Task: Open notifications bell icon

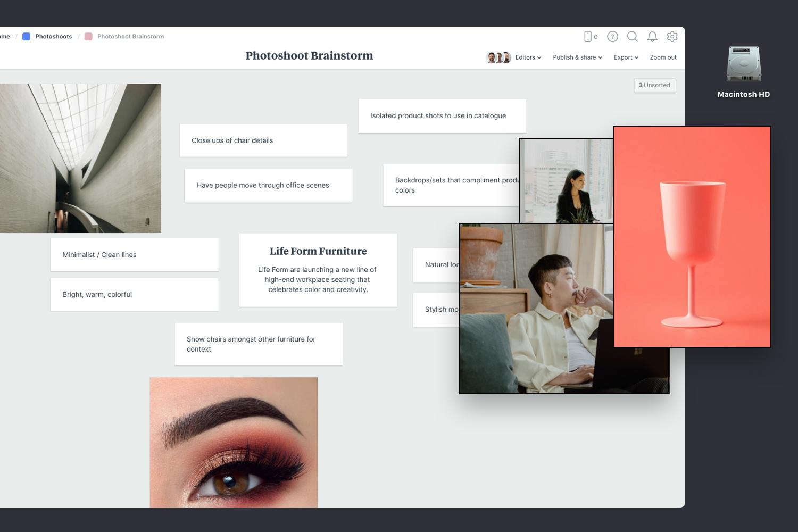Action: pos(652,37)
